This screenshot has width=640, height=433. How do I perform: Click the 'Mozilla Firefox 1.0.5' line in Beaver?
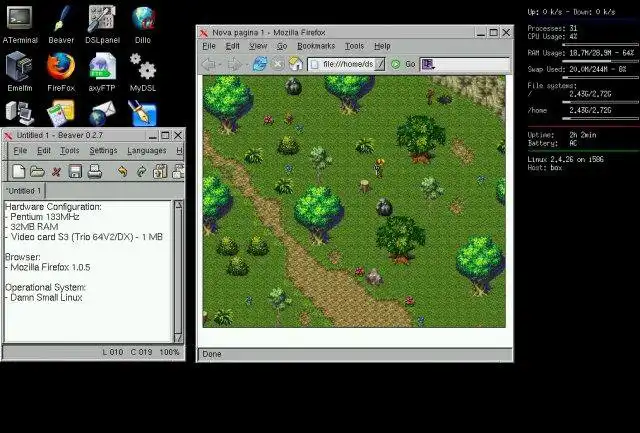[x=48, y=267]
